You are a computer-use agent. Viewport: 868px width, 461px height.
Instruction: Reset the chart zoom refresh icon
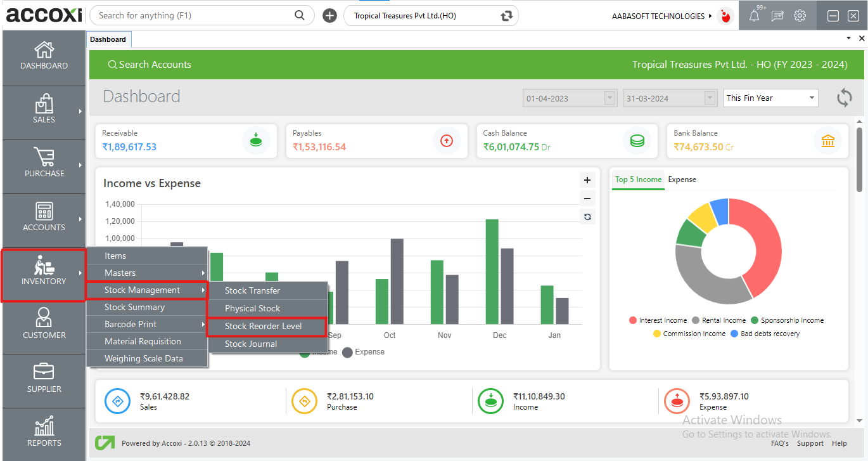(x=587, y=217)
